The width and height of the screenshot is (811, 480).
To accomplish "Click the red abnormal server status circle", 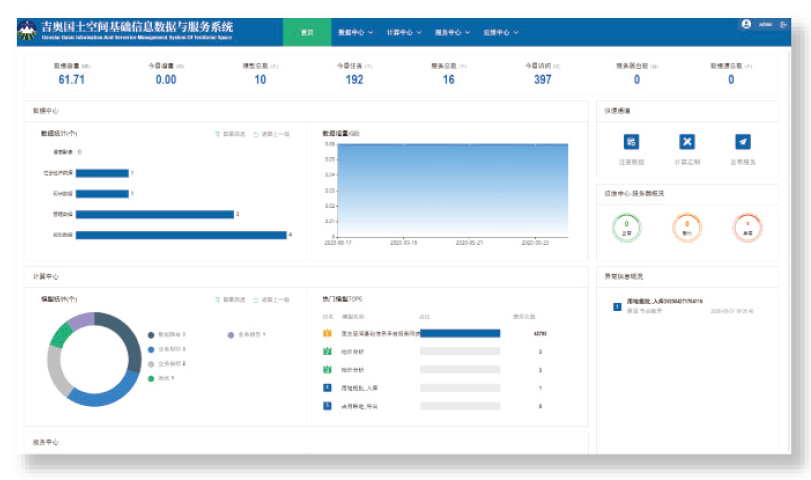I will pos(745,228).
